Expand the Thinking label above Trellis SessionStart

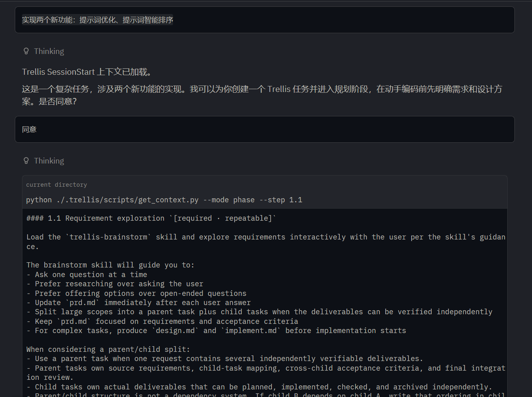pos(49,51)
